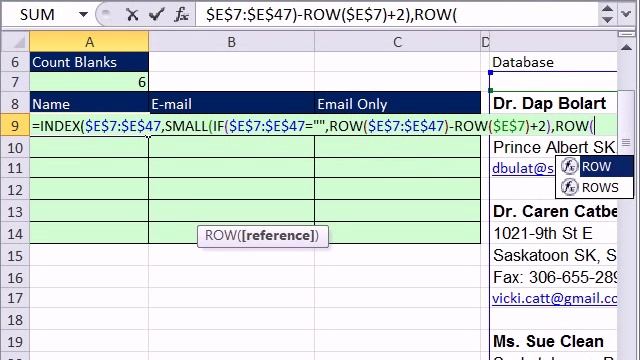Select ROWS in the autocomplete list
The image size is (640, 360).
point(595,187)
